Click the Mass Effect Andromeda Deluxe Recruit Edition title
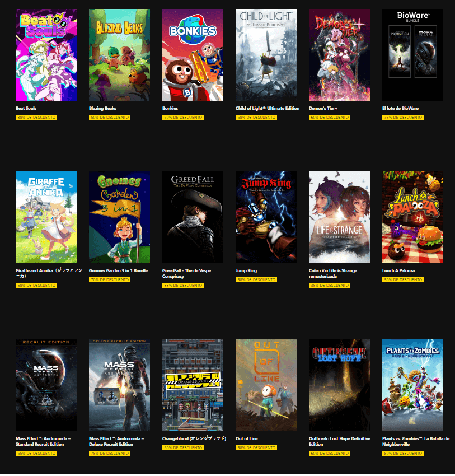The width and height of the screenshot is (455, 476). (x=116, y=441)
